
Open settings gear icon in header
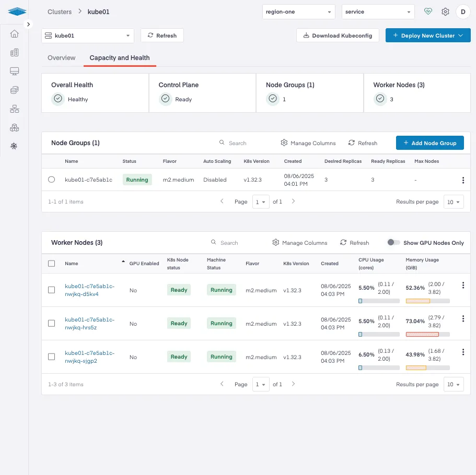pos(445,11)
